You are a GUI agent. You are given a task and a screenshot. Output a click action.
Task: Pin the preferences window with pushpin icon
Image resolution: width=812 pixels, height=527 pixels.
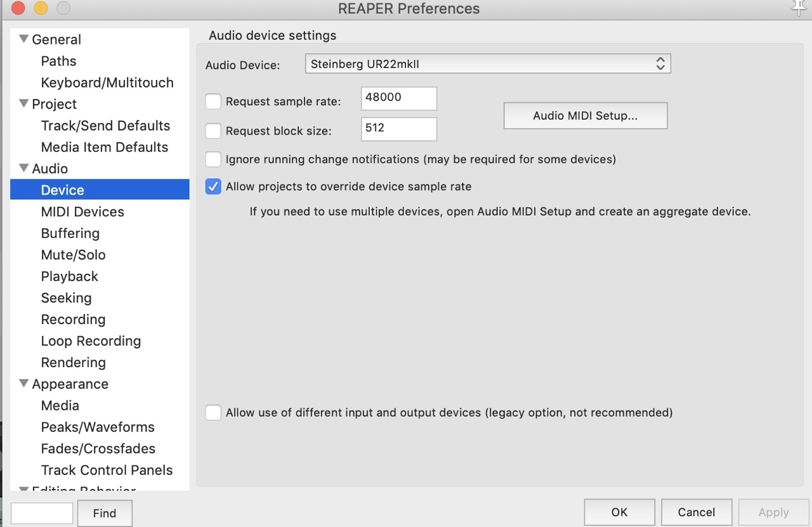798,8
